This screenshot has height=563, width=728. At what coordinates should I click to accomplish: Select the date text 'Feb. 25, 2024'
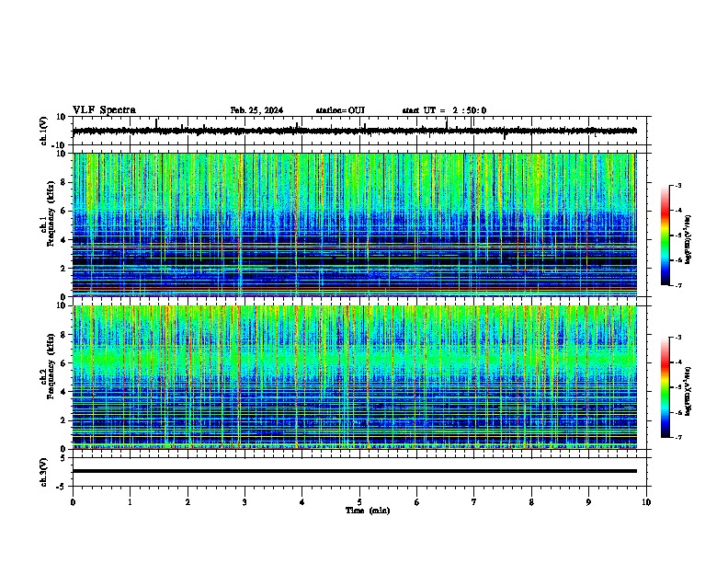[256, 110]
